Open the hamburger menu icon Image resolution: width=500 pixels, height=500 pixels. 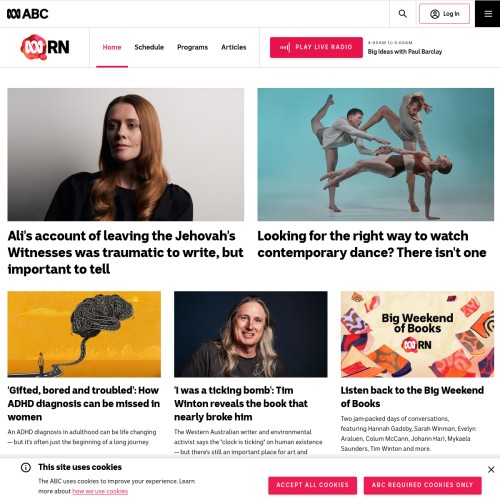click(488, 14)
